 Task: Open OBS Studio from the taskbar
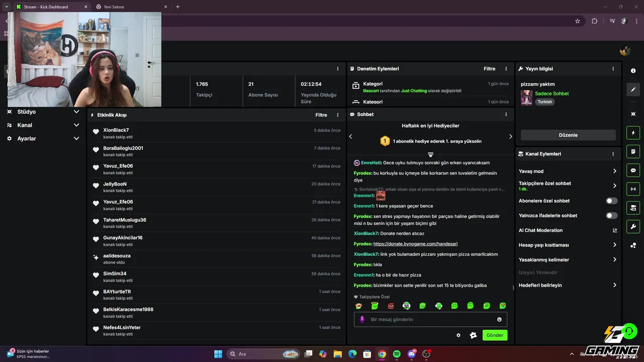[x=427, y=354]
